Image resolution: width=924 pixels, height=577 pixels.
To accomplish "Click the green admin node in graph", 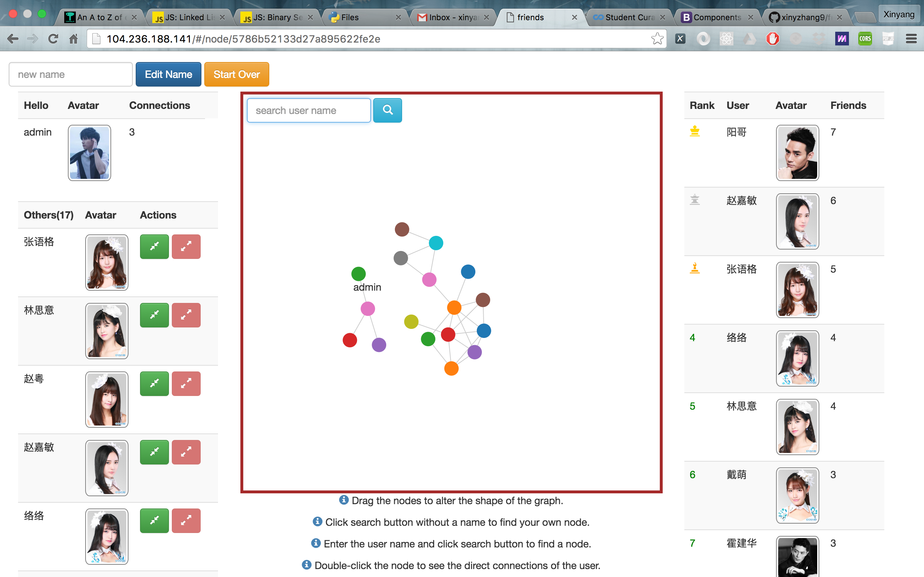I will (358, 274).
